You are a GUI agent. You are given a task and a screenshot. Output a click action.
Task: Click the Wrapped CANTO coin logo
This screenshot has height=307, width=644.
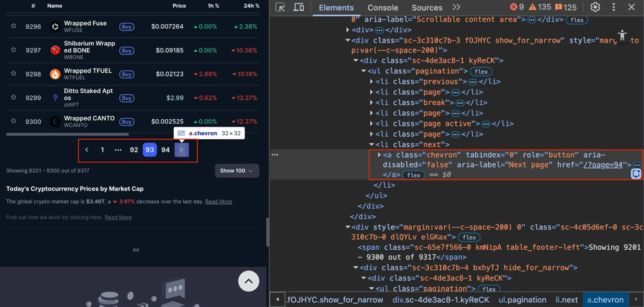pos(55,122)
